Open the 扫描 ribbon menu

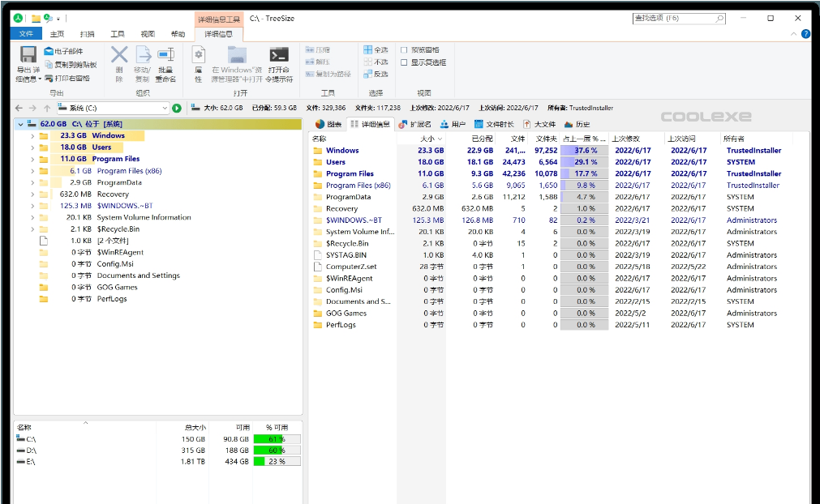87,34
